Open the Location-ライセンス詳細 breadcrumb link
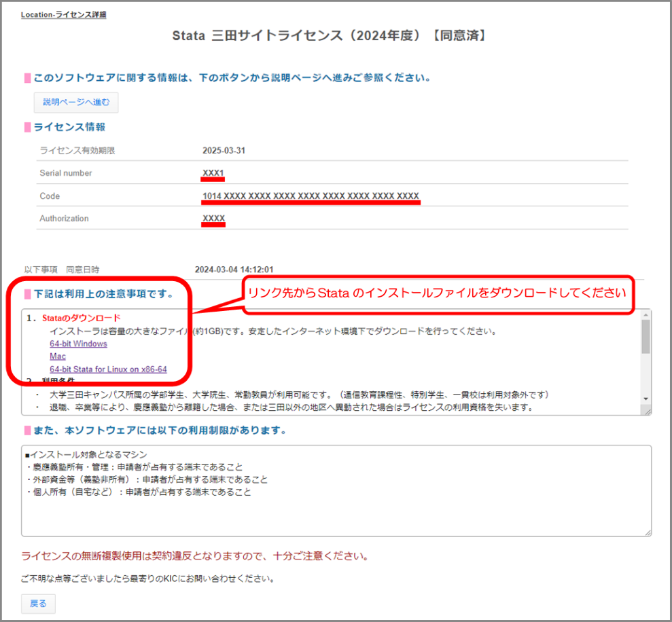 click(x=63, y=14)
